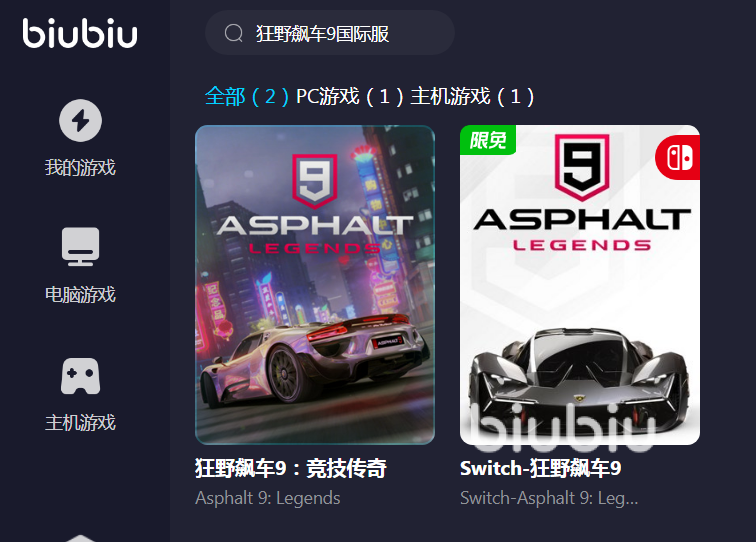This screenshot has height=542, width=756.
Task: Open console games gamepad icon
Action: (81, 376)
